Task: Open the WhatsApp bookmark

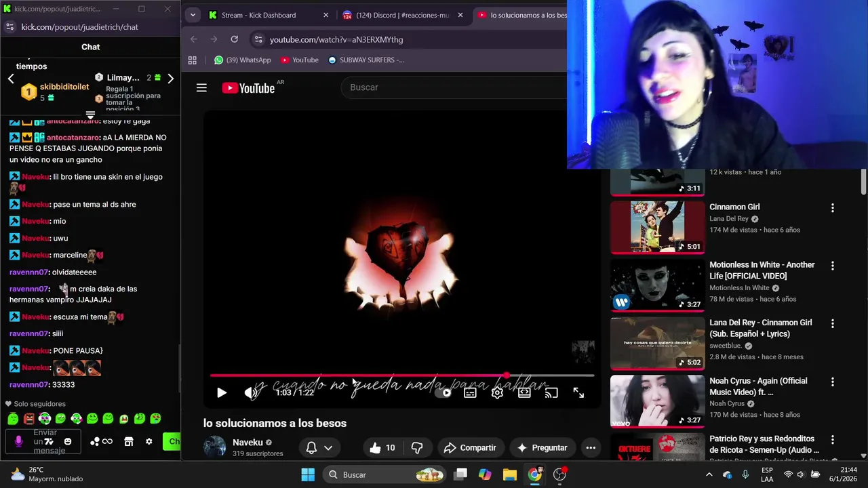Action: 242,60
